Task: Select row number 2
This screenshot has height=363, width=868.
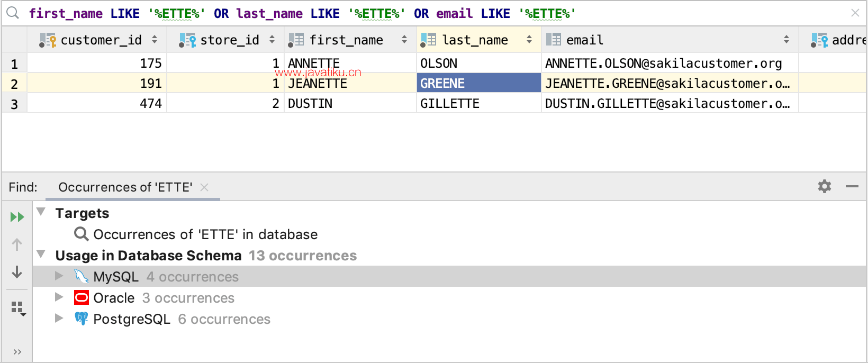Action: [14, 84]
